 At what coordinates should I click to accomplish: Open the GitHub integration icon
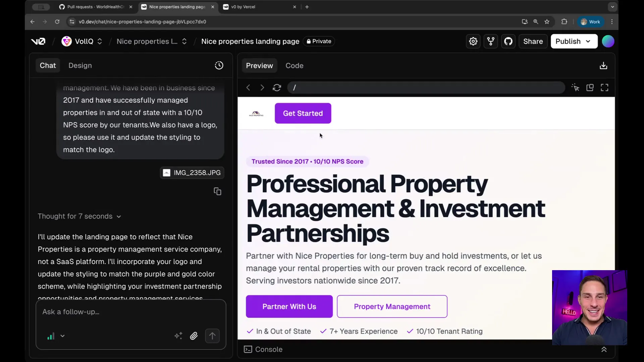pyautogui.click(x=508, y=41)
